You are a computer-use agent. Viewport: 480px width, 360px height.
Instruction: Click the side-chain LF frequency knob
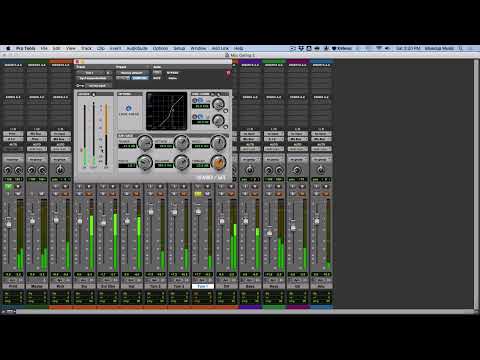pyautogui.click(x=218, y=121)
